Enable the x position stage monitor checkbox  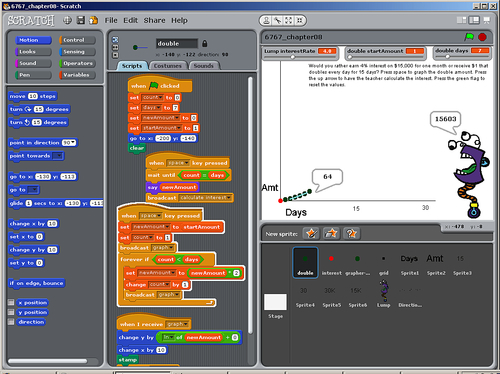(x=11, y=302)
